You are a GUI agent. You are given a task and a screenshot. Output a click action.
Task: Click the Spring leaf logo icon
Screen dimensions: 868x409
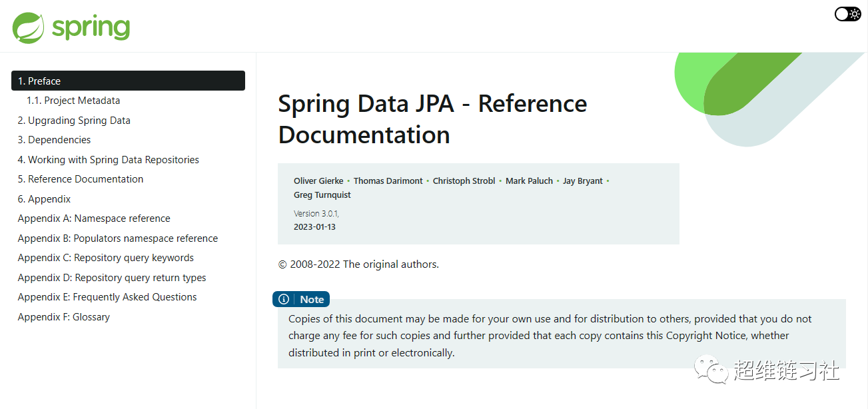(x=29, y=28)
